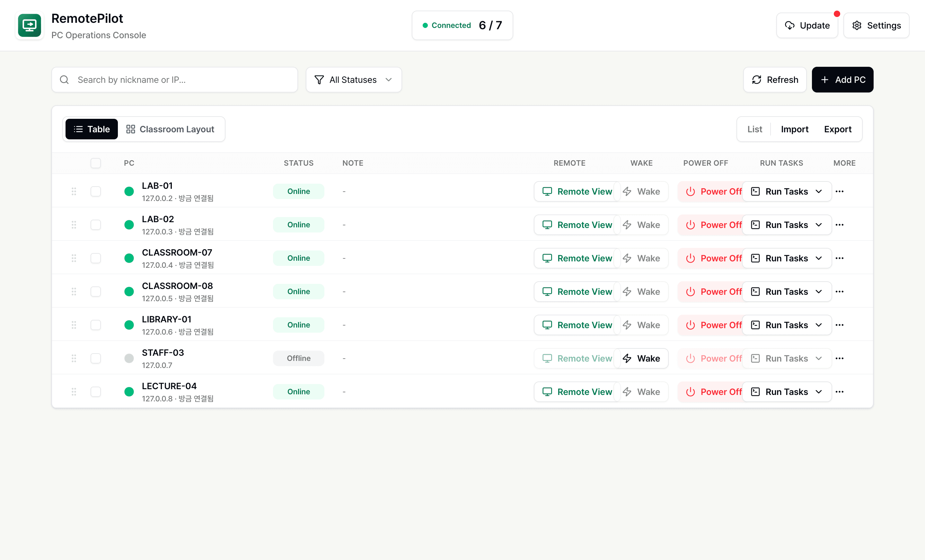Image resolution: width=925 pixels, height=560 pixels.
Task: Click the Add PC button
Action: (842, 80)
